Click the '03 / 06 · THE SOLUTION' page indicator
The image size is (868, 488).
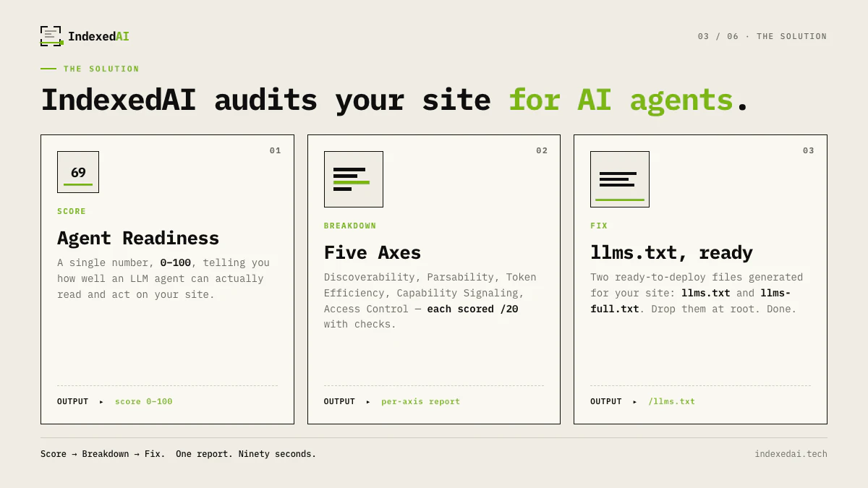762,36
